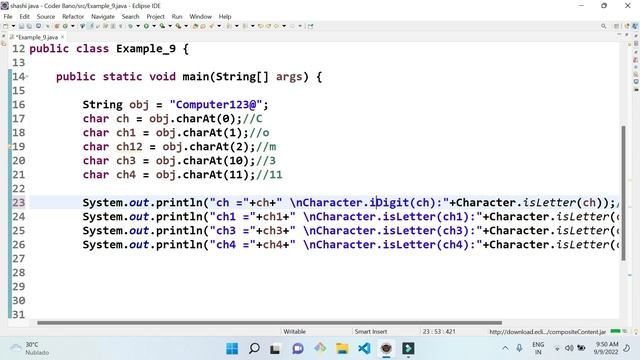The height and width of the screenshot is (360, 640).
Task: Open the Navigate menu
Action: [103, 16]
